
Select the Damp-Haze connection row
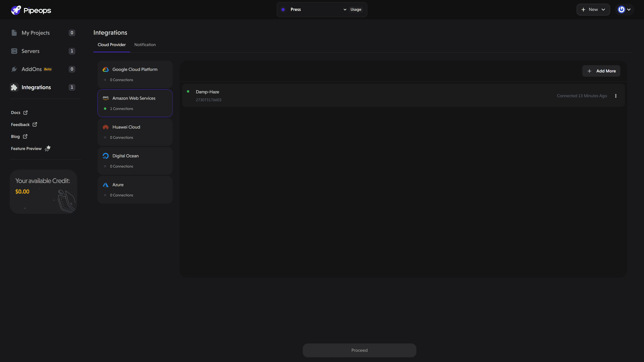coord(403,95)
